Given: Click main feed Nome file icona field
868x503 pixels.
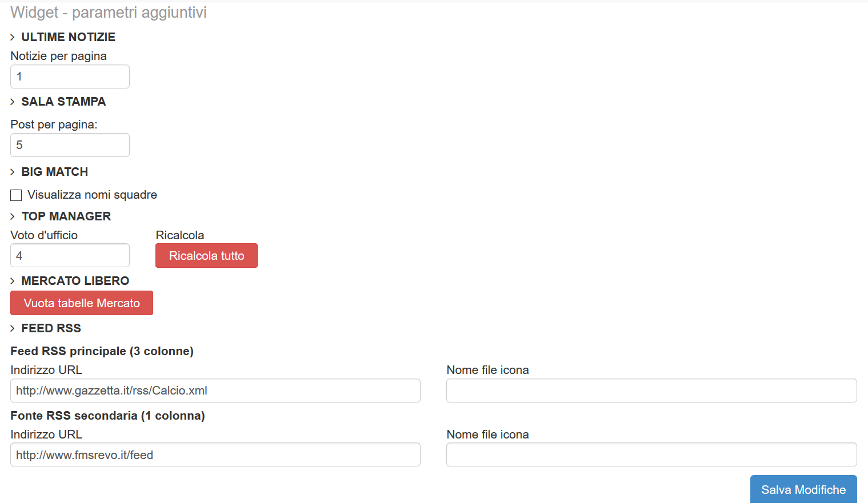Looking at the screenshot, I should pos(651,391).
